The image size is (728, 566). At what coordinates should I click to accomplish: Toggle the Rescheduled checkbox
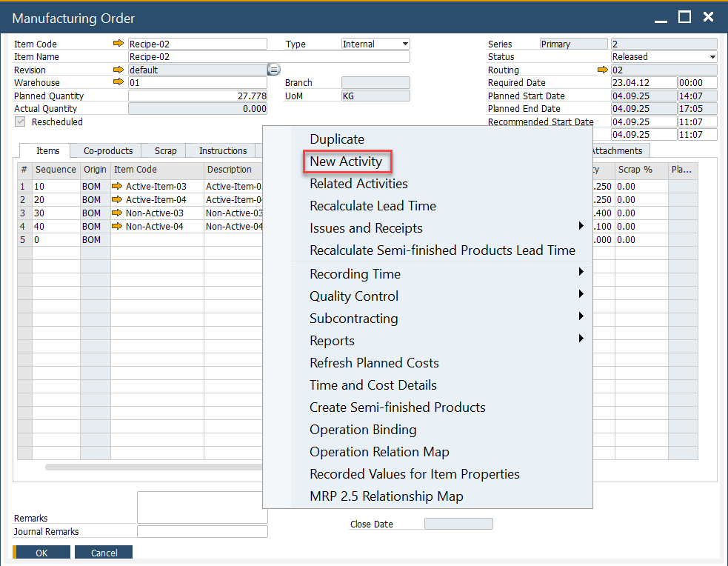coord(20,121)
